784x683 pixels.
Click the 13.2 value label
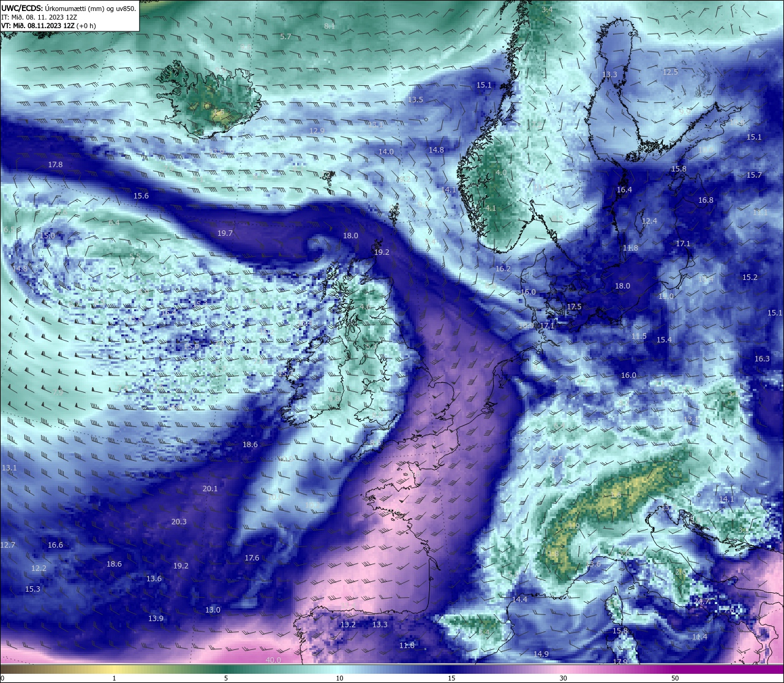click(x=348, y=625)
